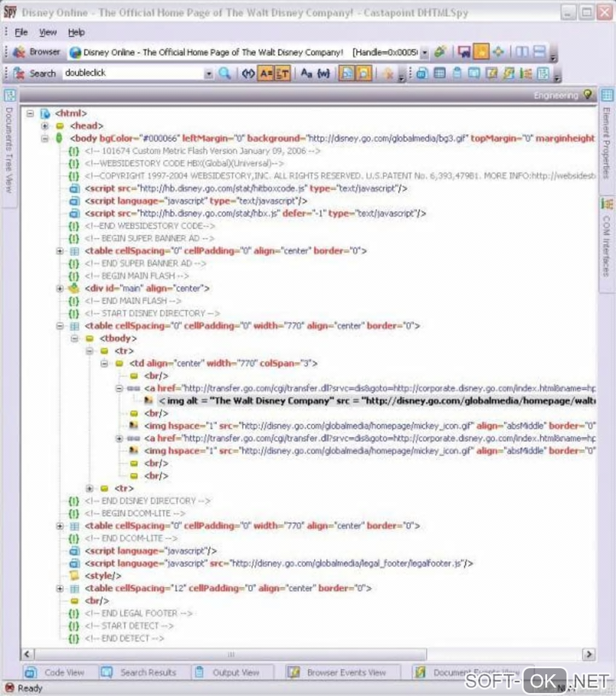Click the Search binoculars icon
The image size is (616, 696).
(19, 73)
